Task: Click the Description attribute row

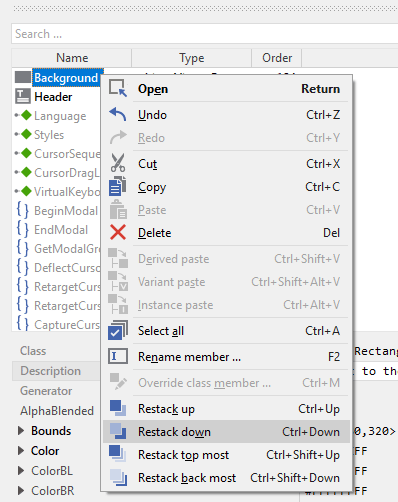Action: [x=56, y=371]
